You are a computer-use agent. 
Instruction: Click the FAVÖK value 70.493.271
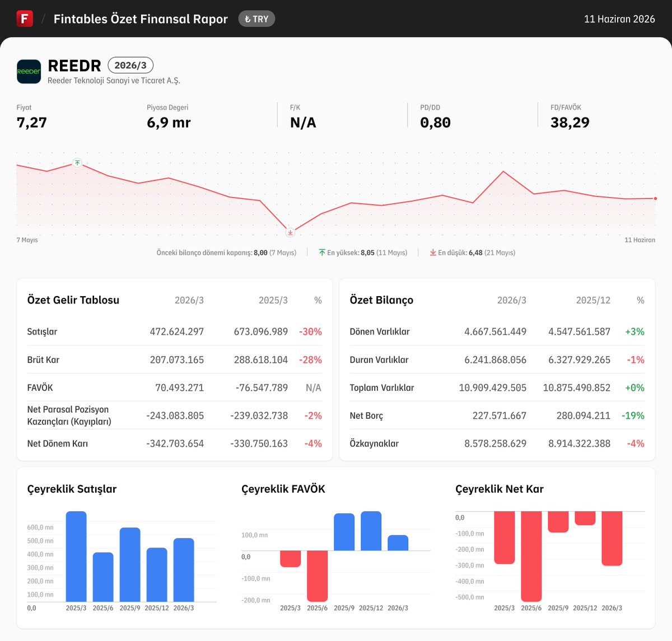click(x=179, y=387)
